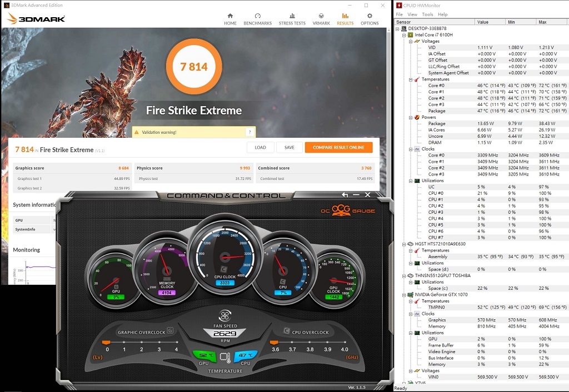Screen dimensions: 569x392
Task: Click the SAVE result button
Action: 289,147
